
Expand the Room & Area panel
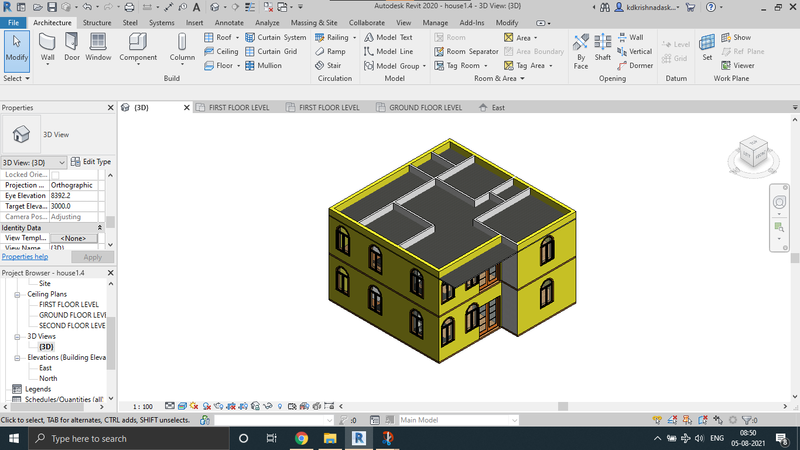(x=499, y=79)
